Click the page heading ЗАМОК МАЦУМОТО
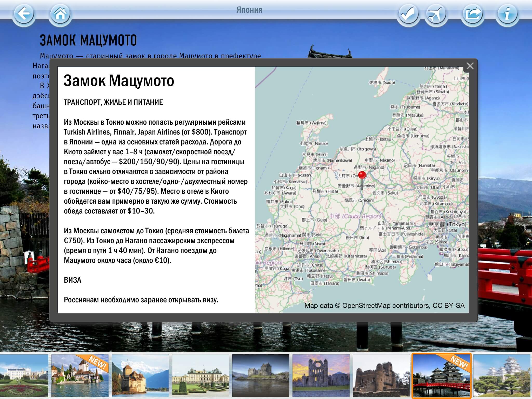The height and width of the screenshot is (399, 532). [x=88, y=40]
